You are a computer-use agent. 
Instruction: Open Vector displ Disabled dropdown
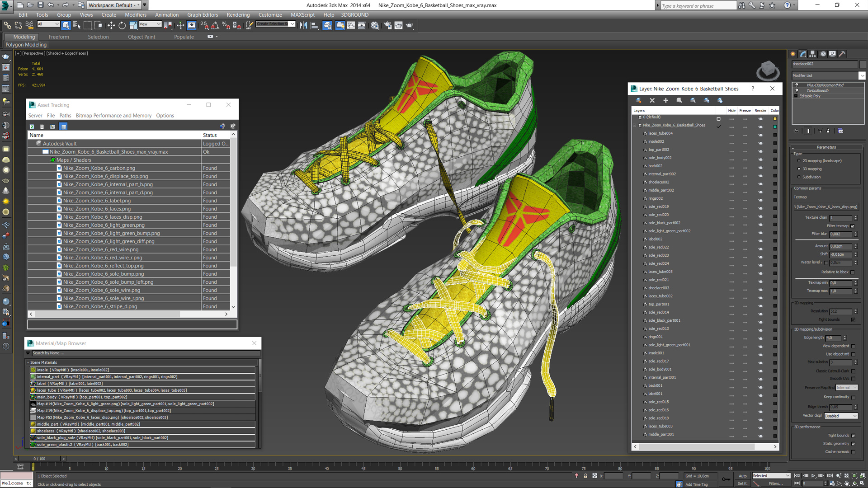click(840, 416)
